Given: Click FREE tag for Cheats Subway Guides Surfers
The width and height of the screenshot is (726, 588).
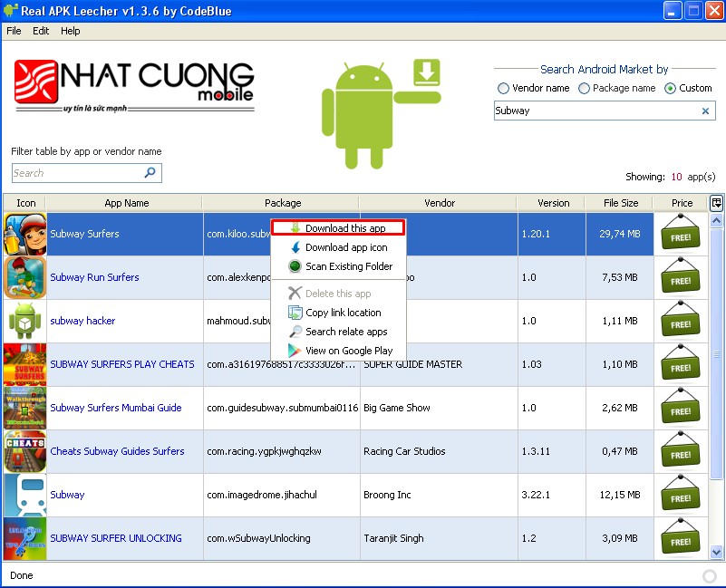Looking at the screenshot, I should click(x=680, y=450).
